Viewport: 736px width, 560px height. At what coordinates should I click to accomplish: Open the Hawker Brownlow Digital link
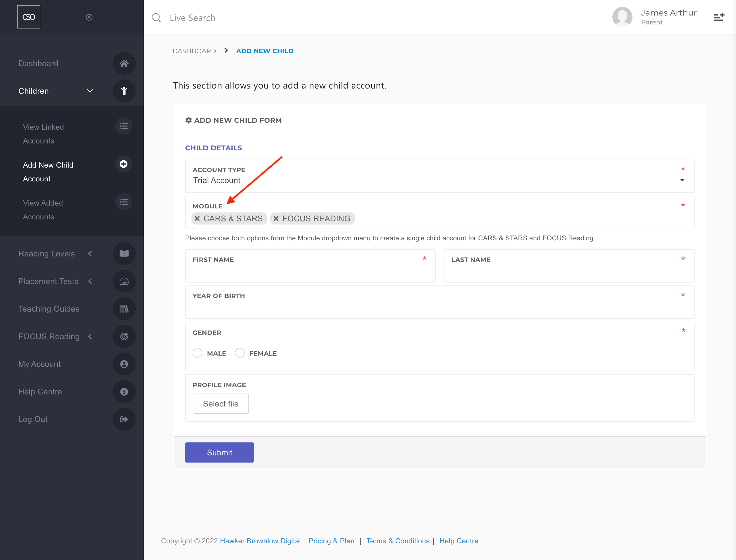tap(260, 541)
